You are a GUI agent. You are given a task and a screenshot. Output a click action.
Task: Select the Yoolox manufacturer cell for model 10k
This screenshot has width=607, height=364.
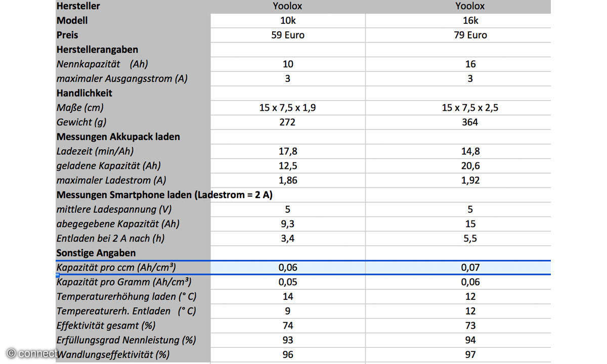288,6
